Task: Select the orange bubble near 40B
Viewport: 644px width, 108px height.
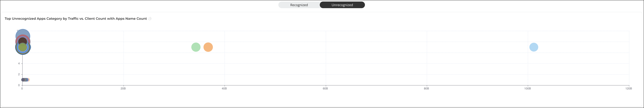Action: coord(208,47)
